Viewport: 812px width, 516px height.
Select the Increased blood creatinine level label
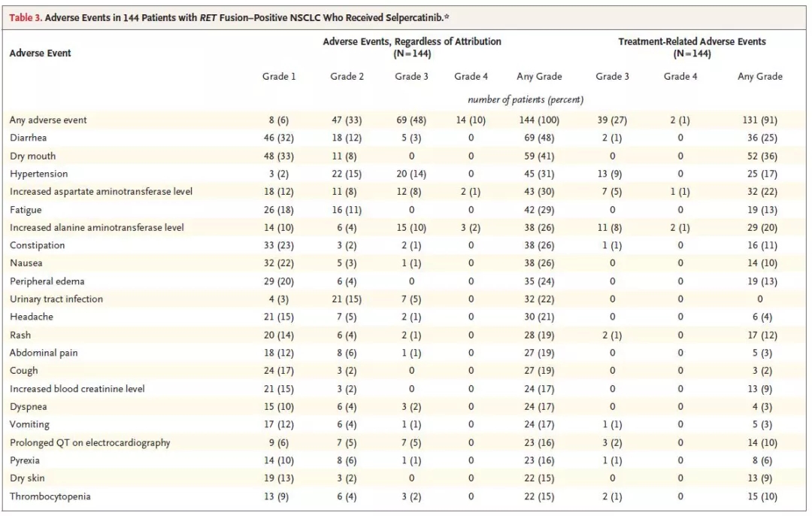coord(77,389)
